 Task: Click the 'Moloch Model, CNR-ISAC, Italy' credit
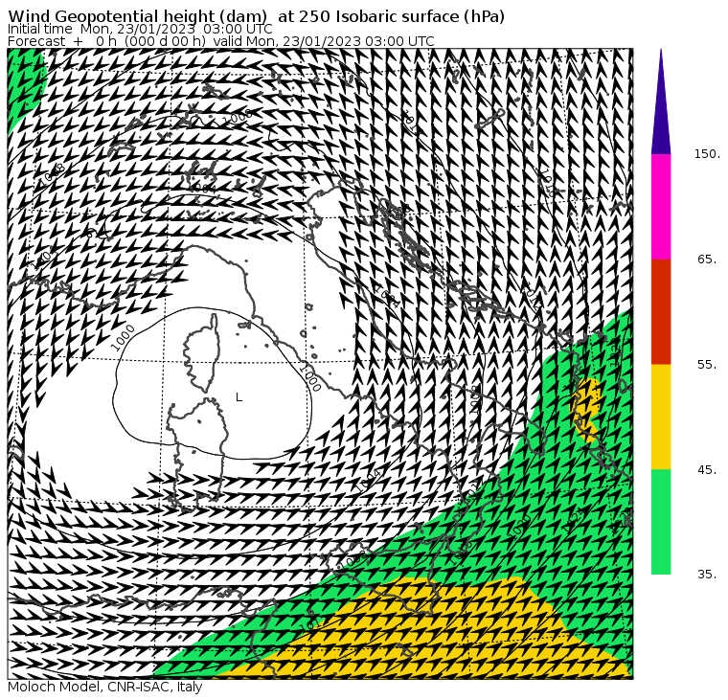coord(105,687)
